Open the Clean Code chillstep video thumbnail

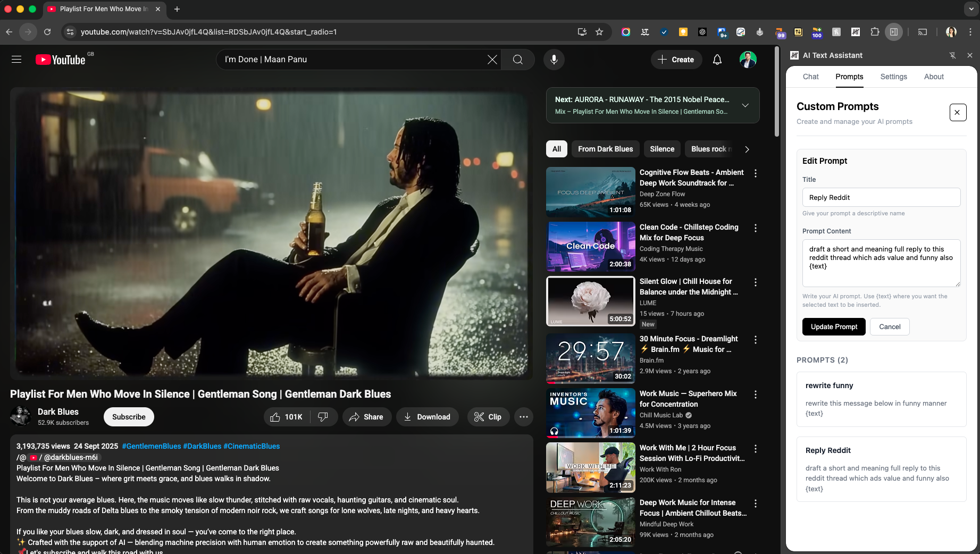coord(590,246)
